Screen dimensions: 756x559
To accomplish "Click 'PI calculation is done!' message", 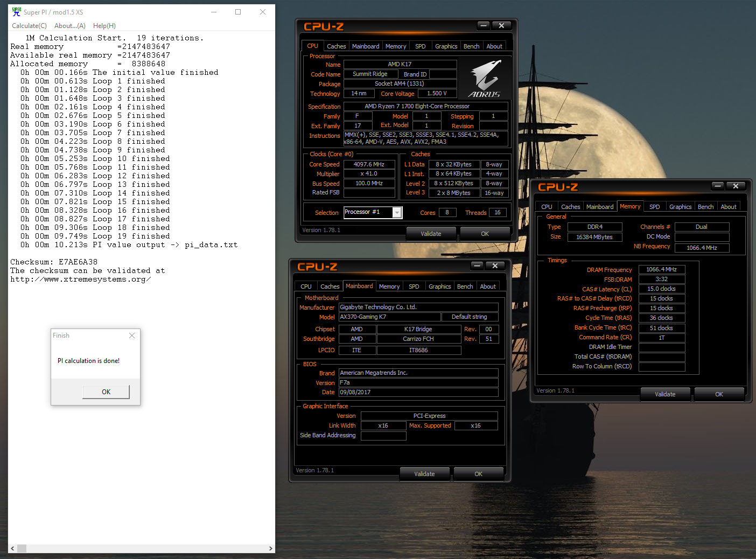I will (89, 361).
